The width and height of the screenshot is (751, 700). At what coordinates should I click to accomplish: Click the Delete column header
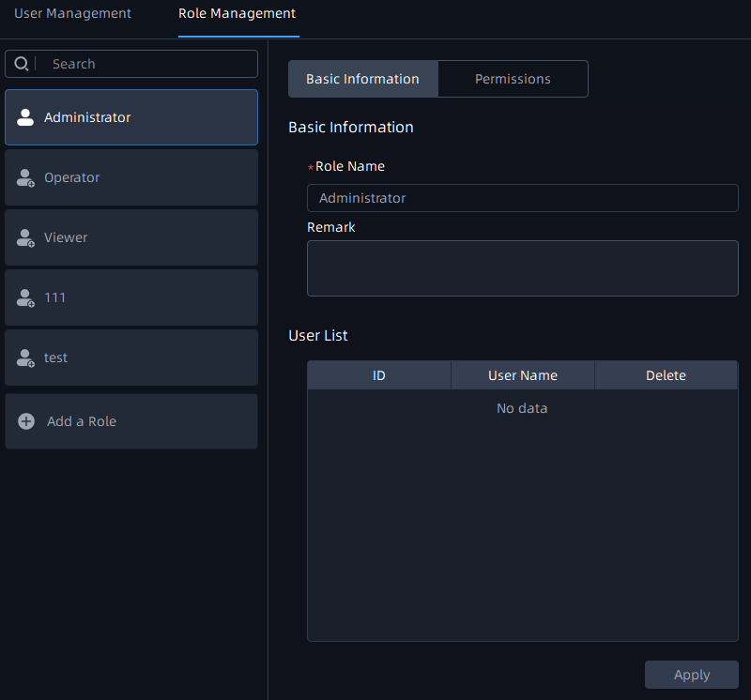click(x=666, y=375)
